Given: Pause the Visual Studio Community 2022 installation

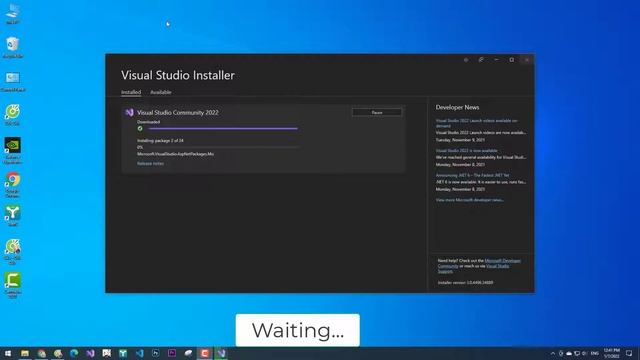Looking at the screenshot, I should coord(377,112).
